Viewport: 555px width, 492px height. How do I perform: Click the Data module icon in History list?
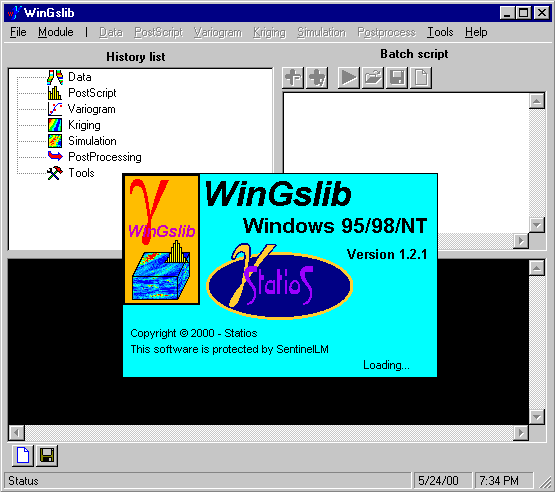(55, 77)
